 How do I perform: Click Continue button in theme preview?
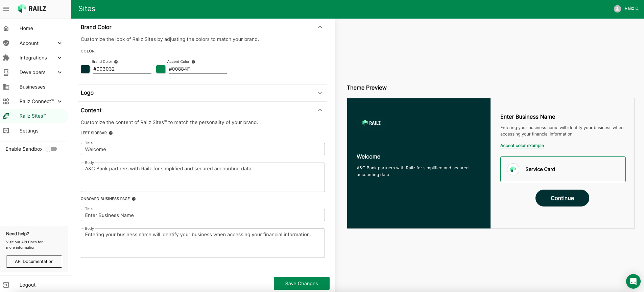tap(562, 198)
